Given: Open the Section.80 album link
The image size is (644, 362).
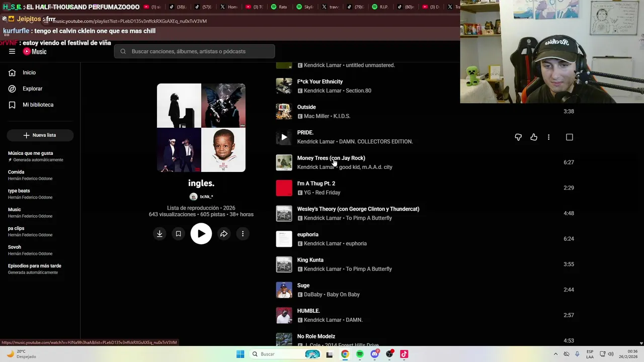Looking at the screenshot, I should coord(358,90).
